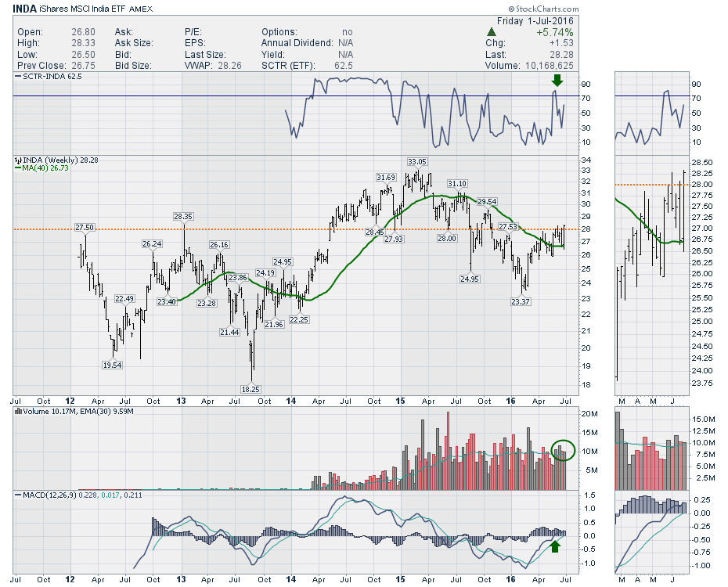Click the 22.49 price label
Image resolution: width=728 pixels, height=587 pixels.
point(124,299)
